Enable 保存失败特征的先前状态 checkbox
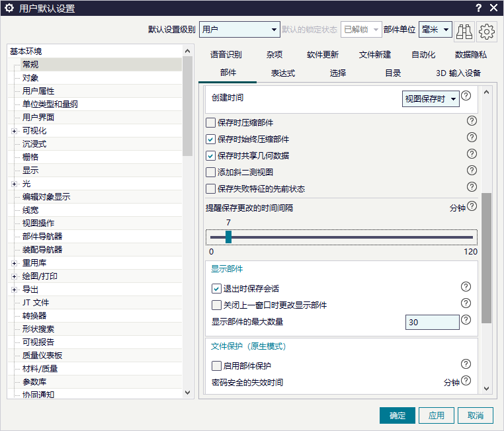The image size is (504, 431). [x=210, y=188]
